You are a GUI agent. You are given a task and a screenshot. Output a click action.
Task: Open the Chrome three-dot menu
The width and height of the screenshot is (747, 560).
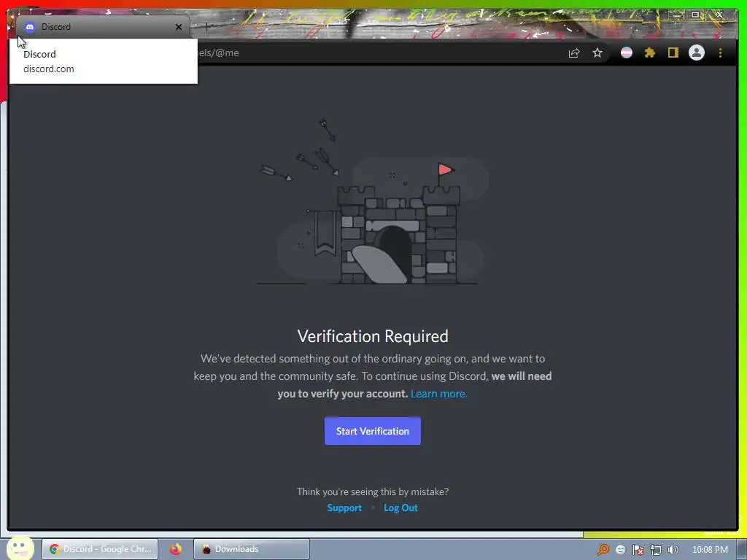point(720,52)
